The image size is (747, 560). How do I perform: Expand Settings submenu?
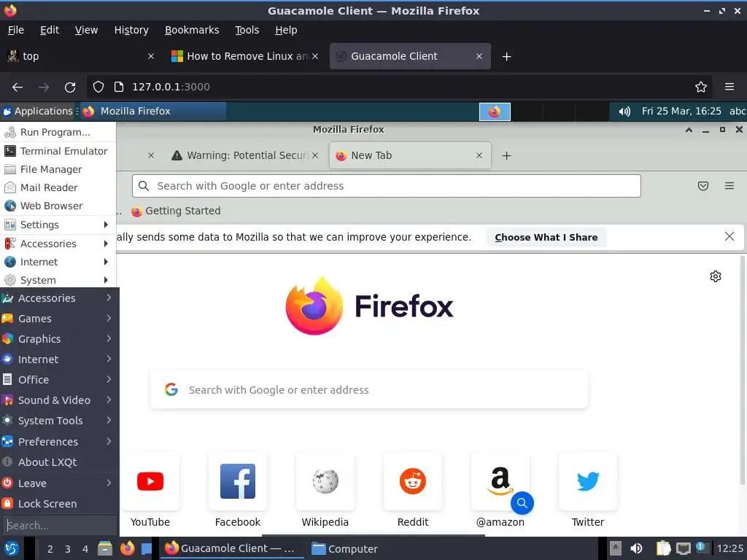pyautogui.click(x=58, y=225)
